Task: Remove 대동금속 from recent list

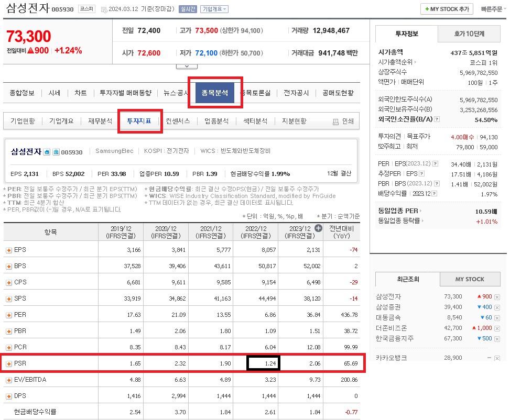Action: (497, 318)
